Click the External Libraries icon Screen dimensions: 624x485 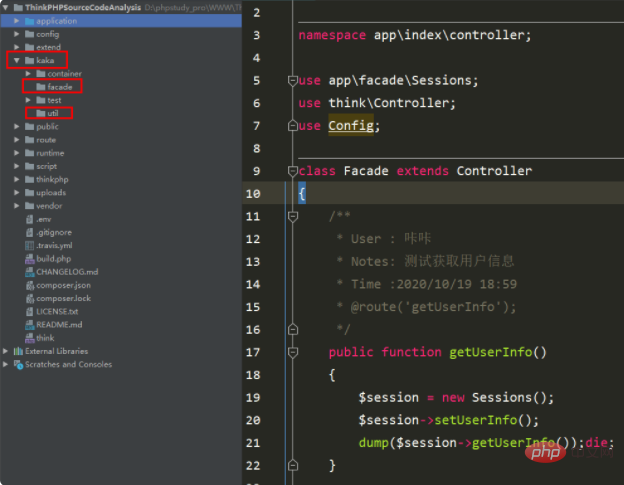coord(18,351)
